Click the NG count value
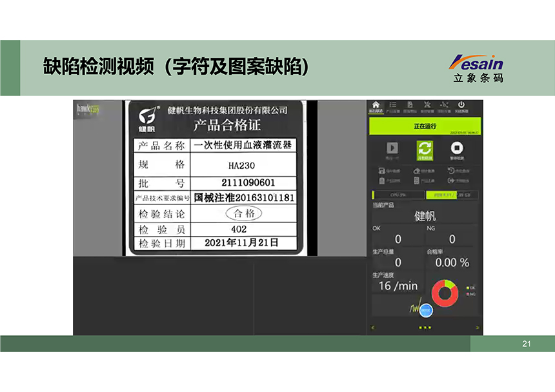The height and width of the screenshot is (392, 555). (x=452, y=239)
